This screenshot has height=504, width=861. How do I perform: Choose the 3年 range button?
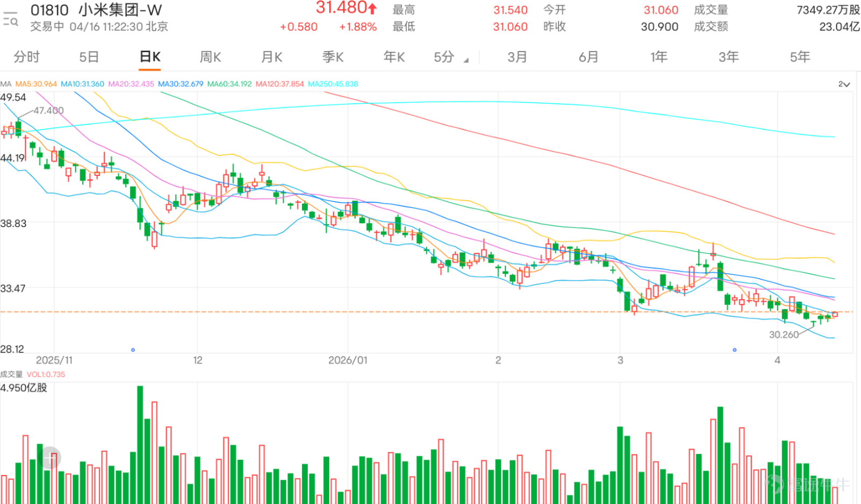point(729,57)
